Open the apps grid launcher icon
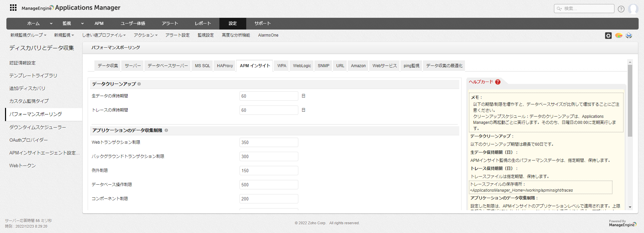The height and width of the screenshot is (233, 644). [x=13, y=8]
